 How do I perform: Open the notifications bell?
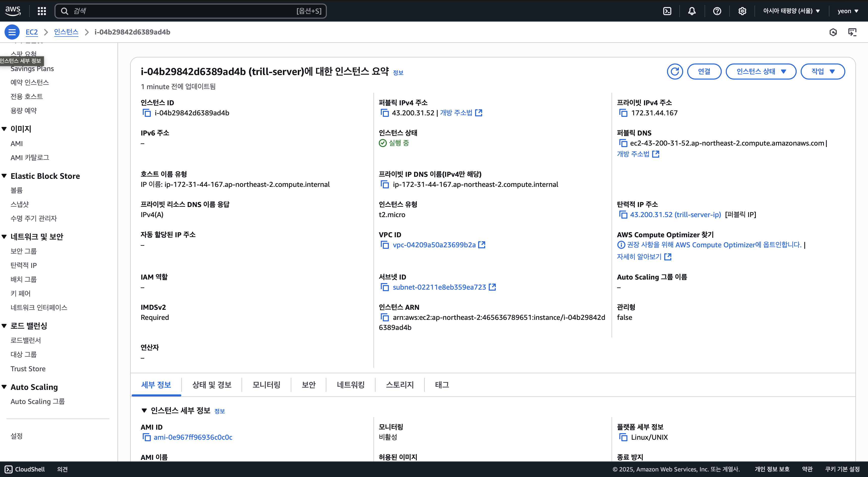[692, 11]
